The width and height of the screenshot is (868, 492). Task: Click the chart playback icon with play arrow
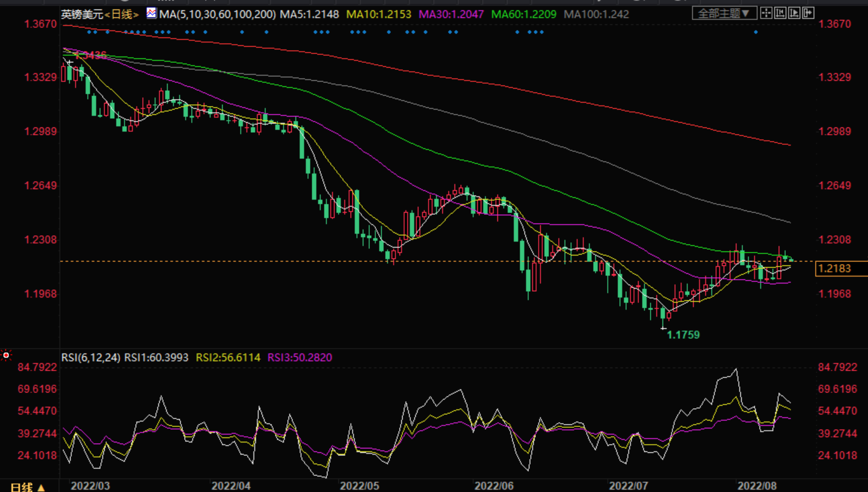(794, 13)
